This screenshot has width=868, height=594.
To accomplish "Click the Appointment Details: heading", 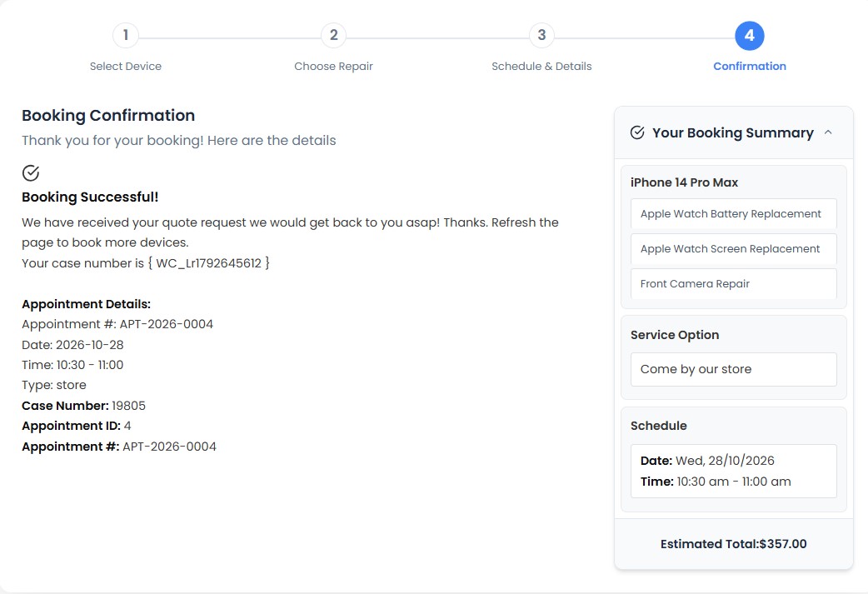I will (x=87, y=304).
